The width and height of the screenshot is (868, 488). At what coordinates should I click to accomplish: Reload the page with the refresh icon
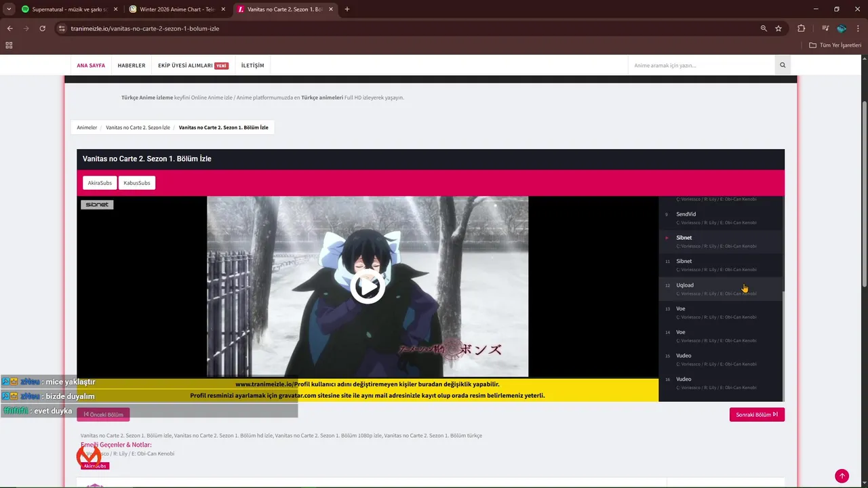42,28
